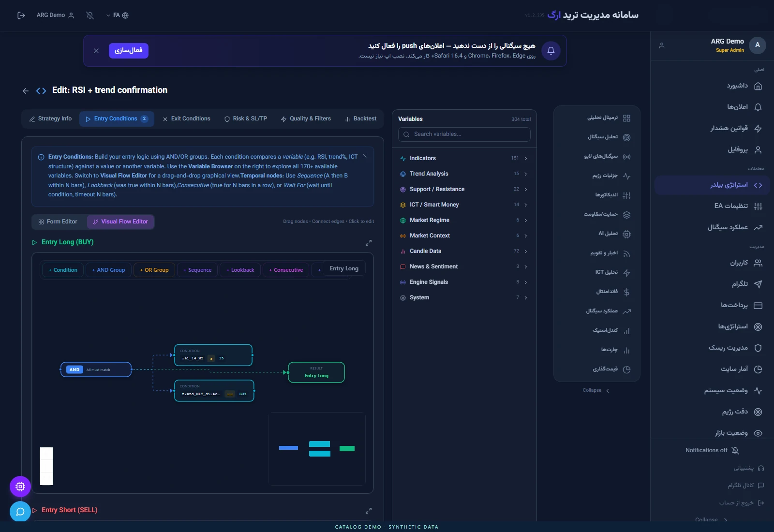Open the قیمت‌گذاری pricing clock icon

626,369
